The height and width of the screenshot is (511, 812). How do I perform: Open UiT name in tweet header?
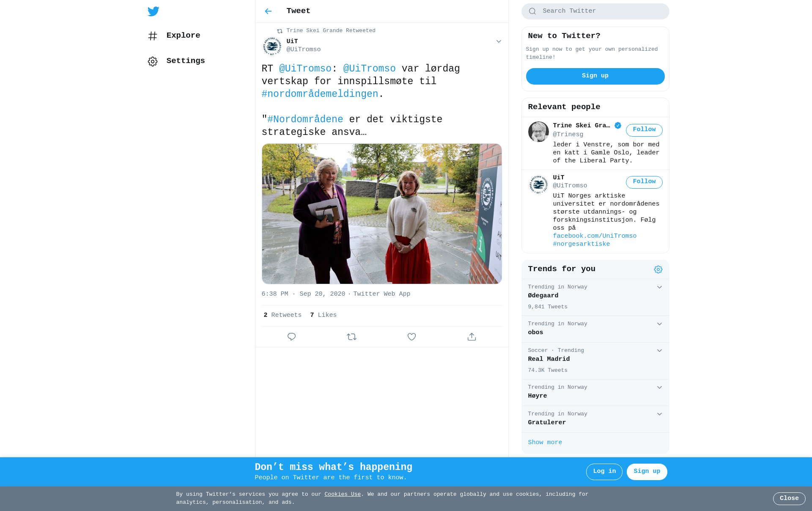292,41
